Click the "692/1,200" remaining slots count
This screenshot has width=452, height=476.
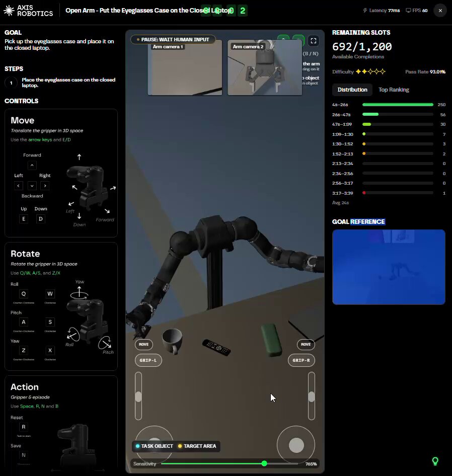pos(362,46)
